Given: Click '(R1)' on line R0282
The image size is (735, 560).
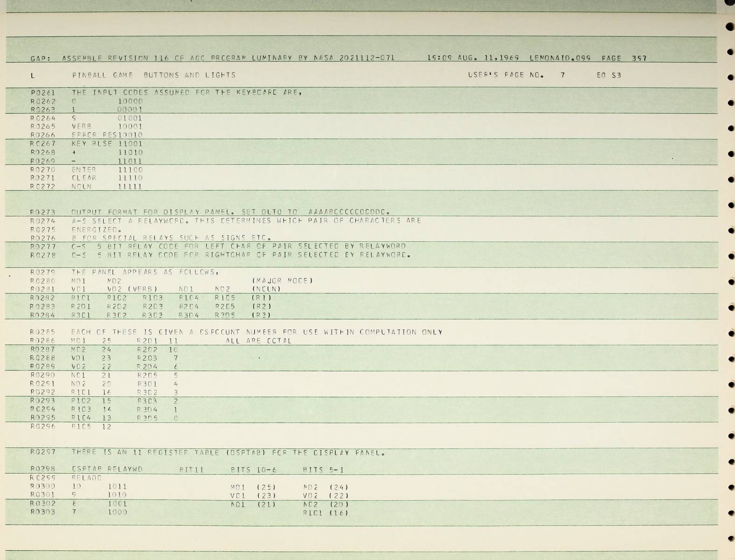Looking at the screenshot, I should click(261, 298).
